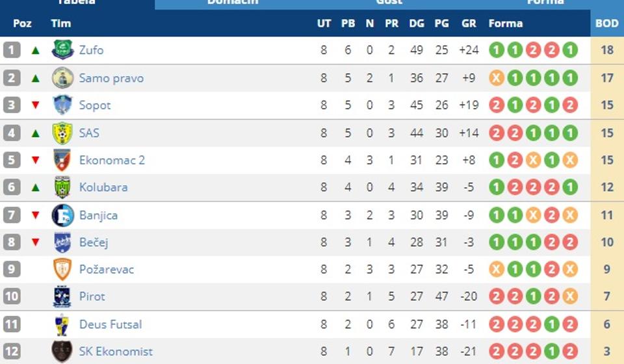
Task: Click the Samo pravo team crest
Action: [62, 78]
